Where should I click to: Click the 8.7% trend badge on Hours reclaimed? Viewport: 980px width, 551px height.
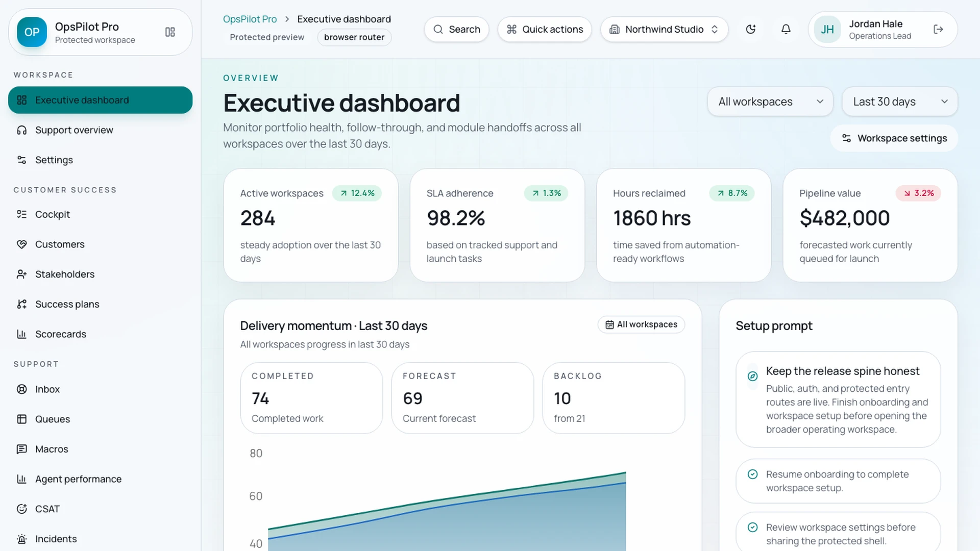731,193
